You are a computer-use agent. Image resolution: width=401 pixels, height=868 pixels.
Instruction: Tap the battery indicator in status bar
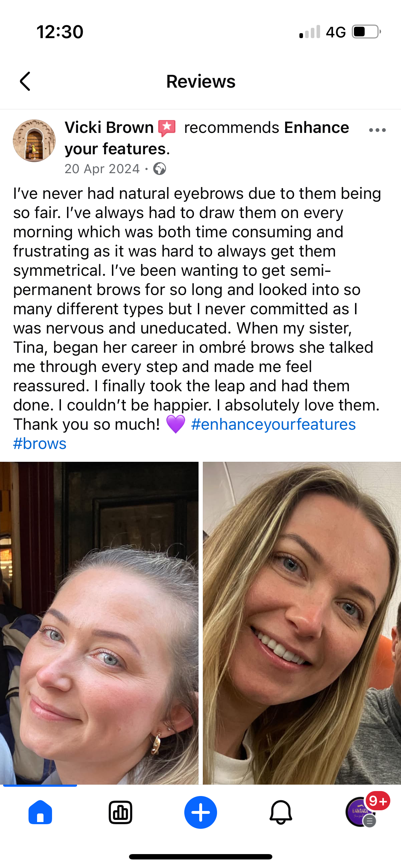pos(366,32)
